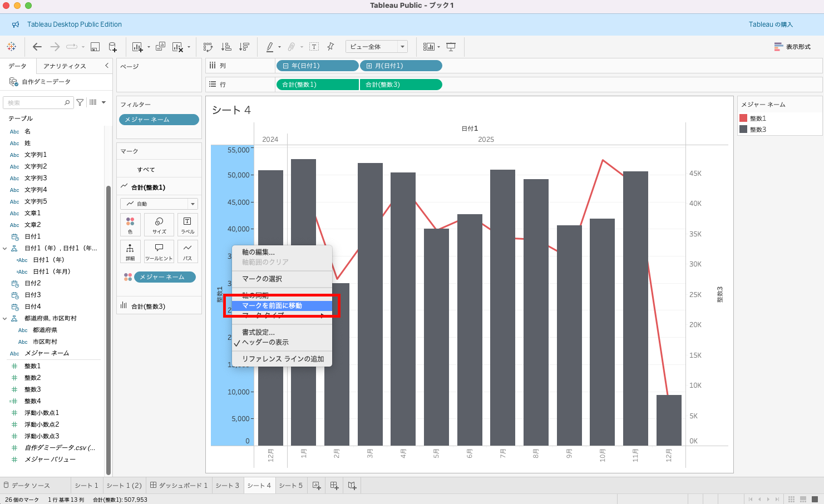Click the save workbook icon
824x504 pixels.
pyautogui.click(x=95, y=47)
